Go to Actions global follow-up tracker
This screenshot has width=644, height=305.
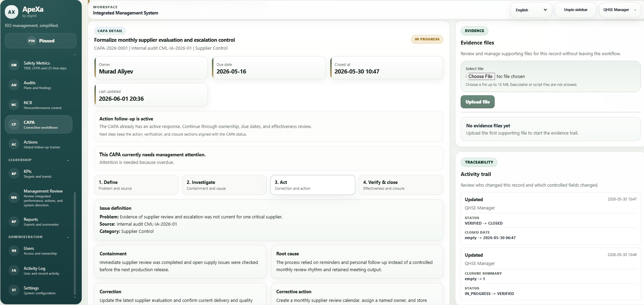click(39, 144)
